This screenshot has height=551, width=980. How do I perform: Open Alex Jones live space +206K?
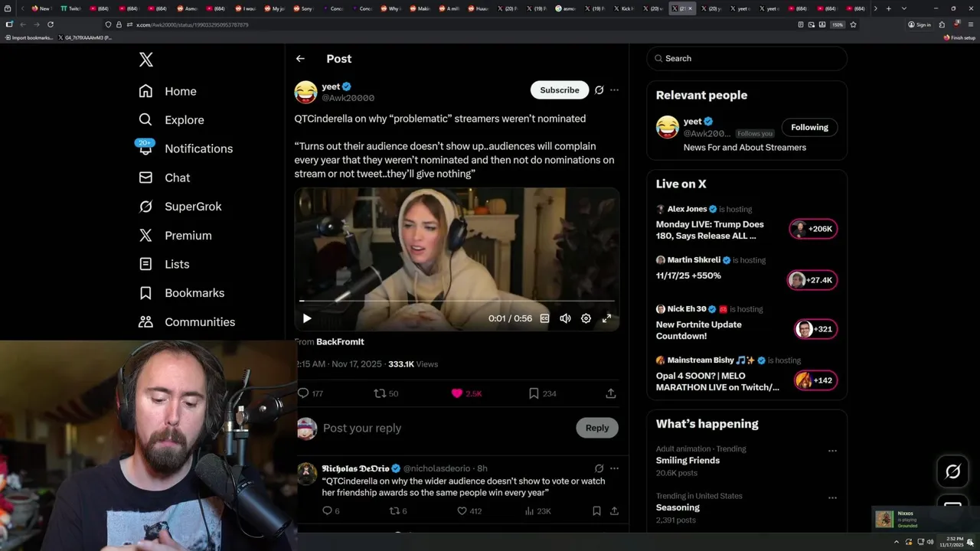813,229
